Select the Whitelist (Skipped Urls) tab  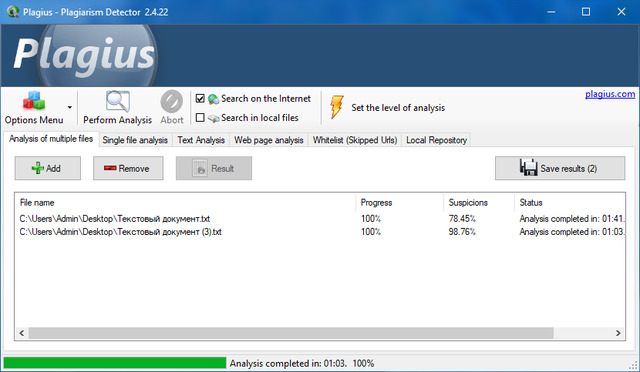tap(355, 140)
